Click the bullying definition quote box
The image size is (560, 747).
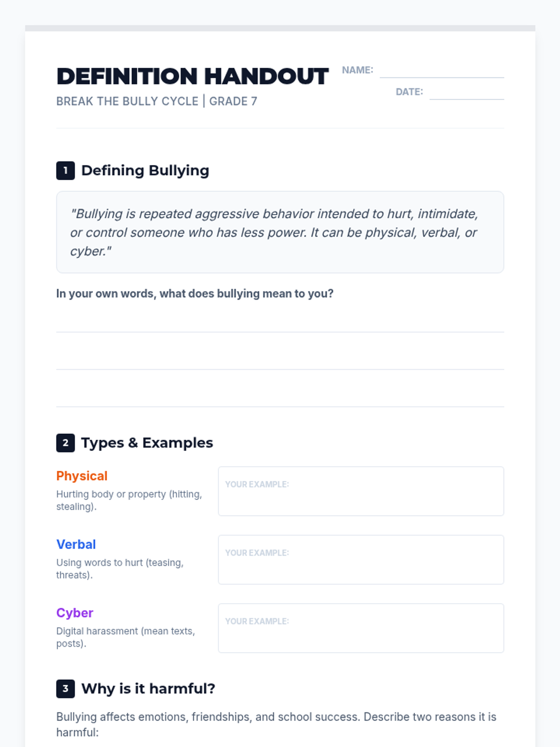(280, 232)
